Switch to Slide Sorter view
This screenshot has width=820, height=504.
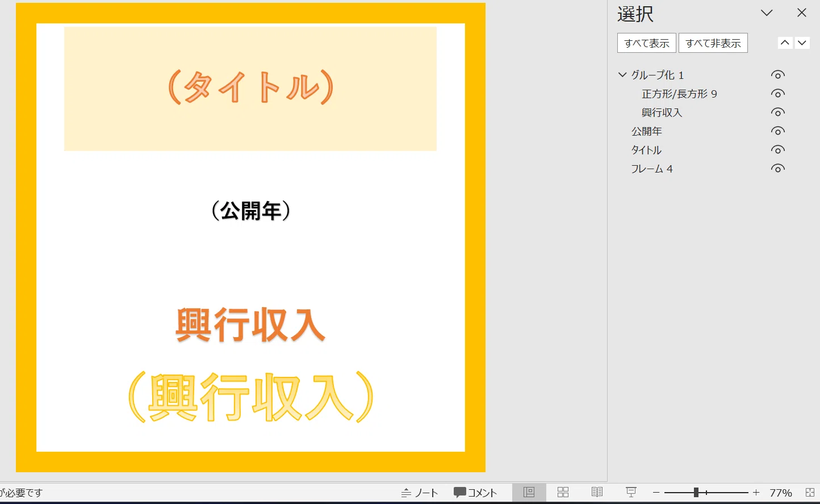(x=563, y=493)
